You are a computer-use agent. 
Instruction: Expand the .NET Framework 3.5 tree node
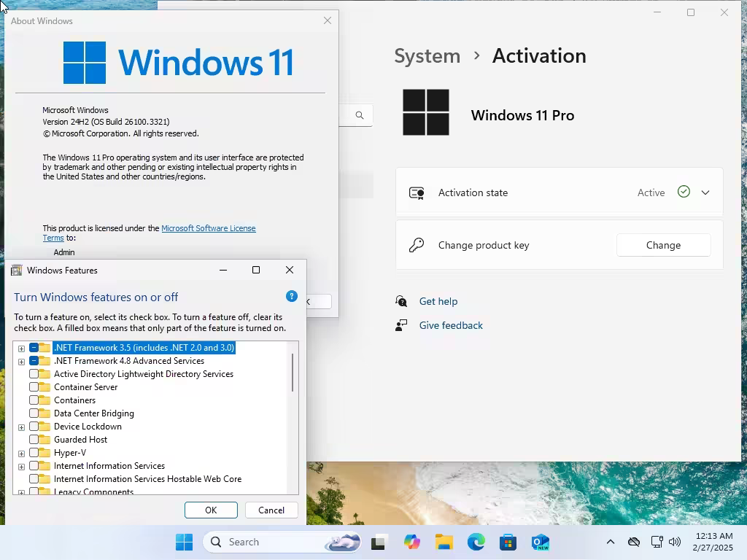(x=21, y=349)
